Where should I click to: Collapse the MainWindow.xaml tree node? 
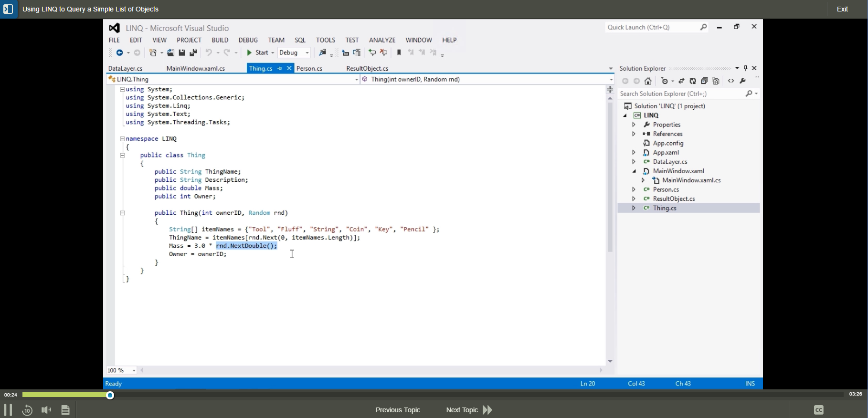tap(634, 171)
